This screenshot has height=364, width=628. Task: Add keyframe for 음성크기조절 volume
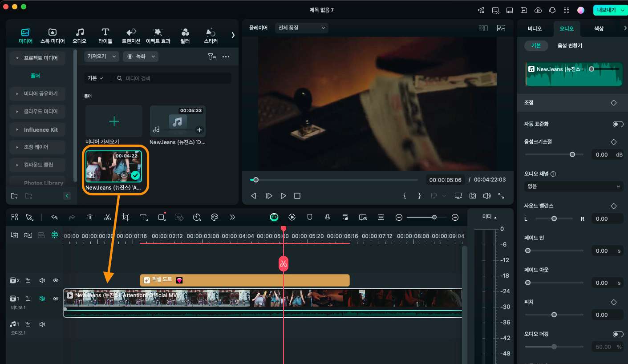[614, 142]
